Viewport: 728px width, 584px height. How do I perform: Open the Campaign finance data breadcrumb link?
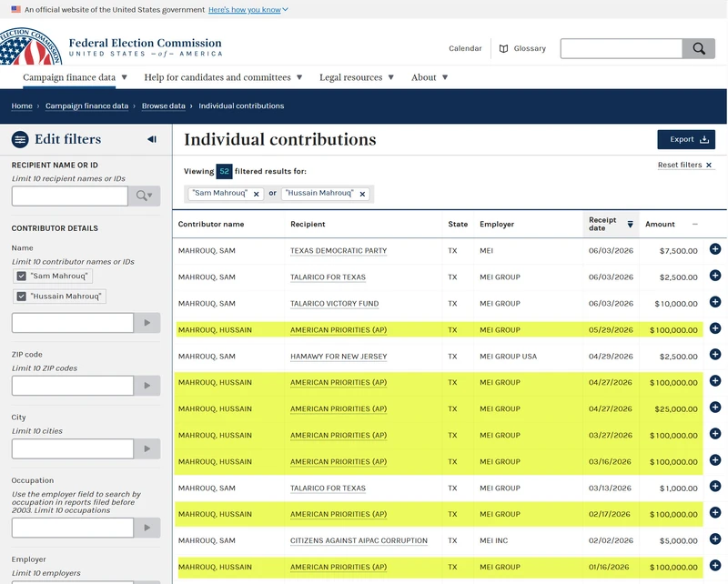click(x=86, y=106)
